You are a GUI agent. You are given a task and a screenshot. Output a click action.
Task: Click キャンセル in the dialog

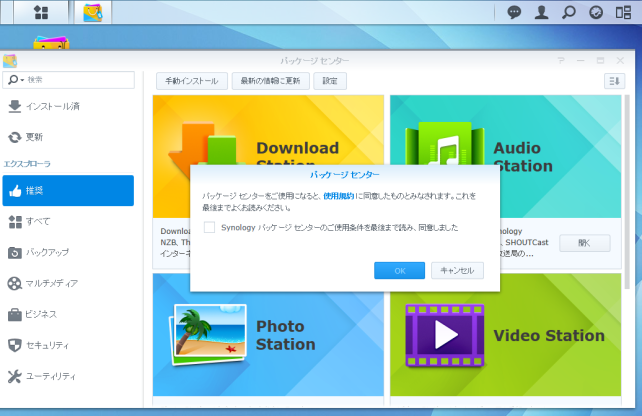coord(457,271)
